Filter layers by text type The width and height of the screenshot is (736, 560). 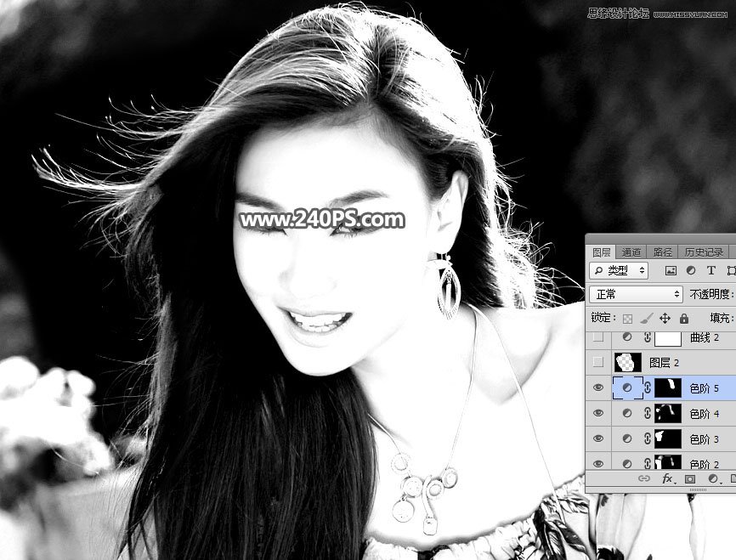click(711, 270)
